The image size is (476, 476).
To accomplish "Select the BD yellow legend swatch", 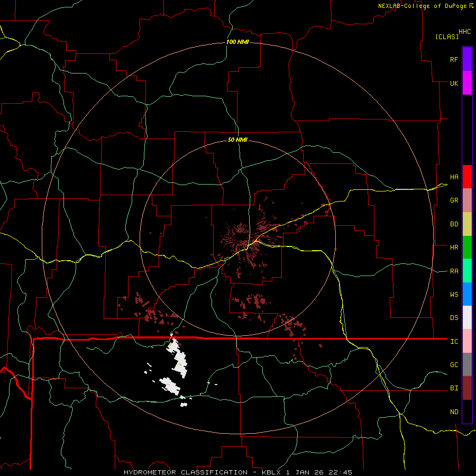I will (x=467, y=224).
